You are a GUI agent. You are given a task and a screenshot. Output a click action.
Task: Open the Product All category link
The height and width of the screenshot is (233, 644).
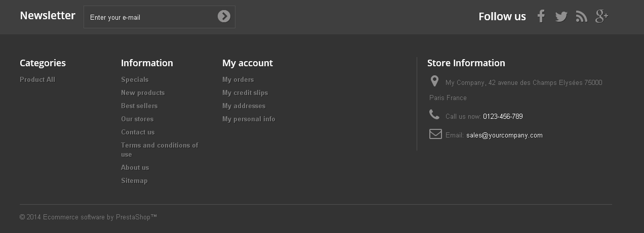(x=37, y=80)
